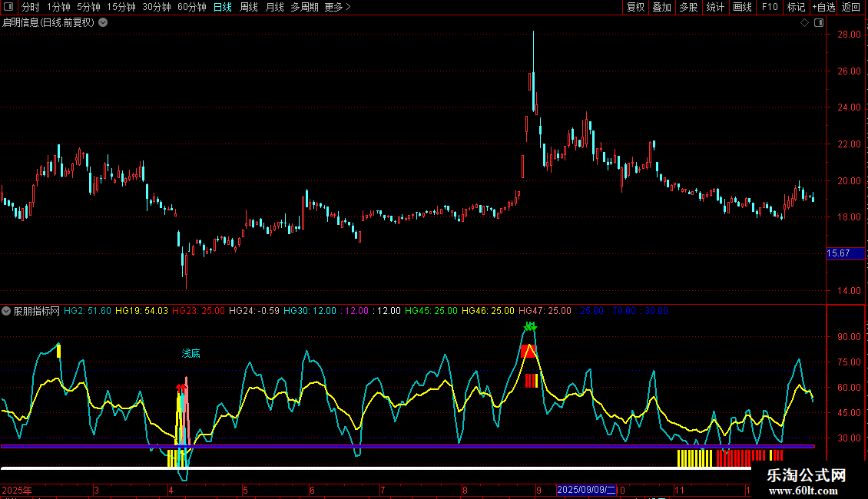Switch to the 5分钟 period
Viewport: 868px width, 499px height.
(x=88, y=7)
